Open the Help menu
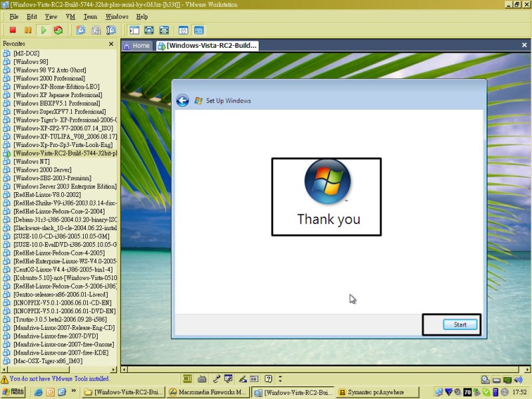The height and width of the screenshot is (399, 532). pos(142,17)
